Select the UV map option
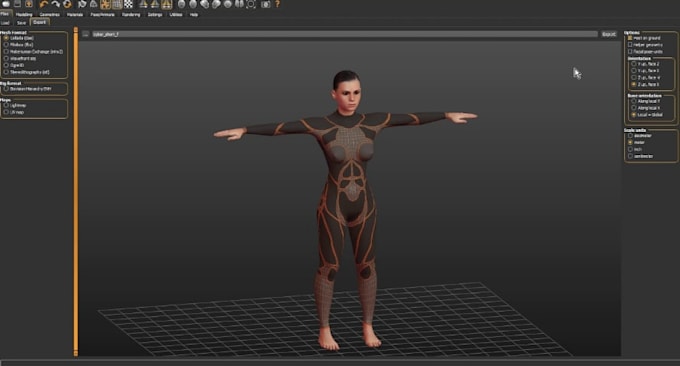This screenshot has height=366, width=680. click(13, 112)
